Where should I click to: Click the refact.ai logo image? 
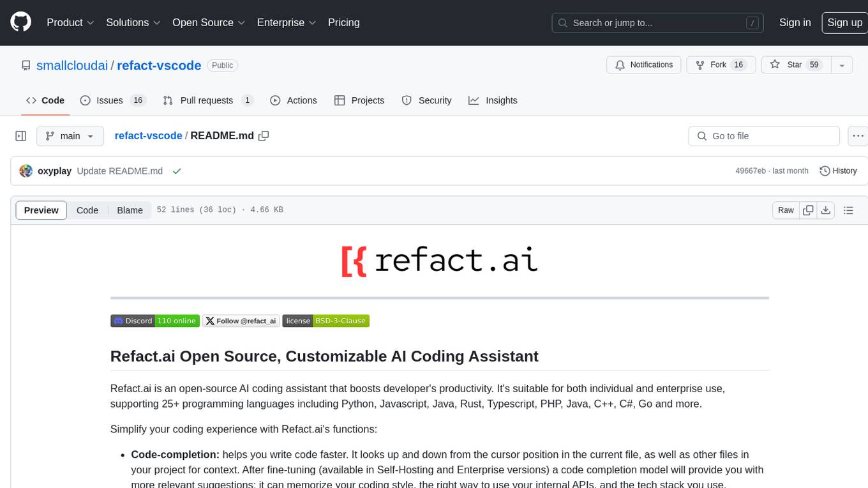click(x=440, y=261)
